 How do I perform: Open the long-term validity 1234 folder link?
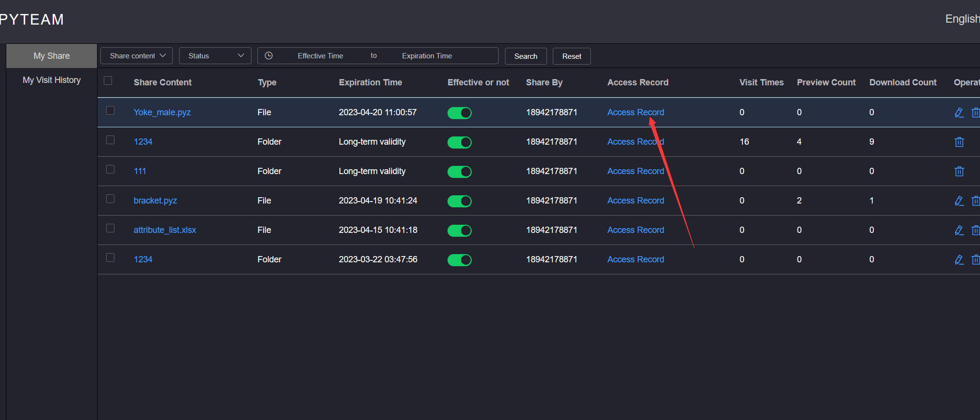pos(143,142)
